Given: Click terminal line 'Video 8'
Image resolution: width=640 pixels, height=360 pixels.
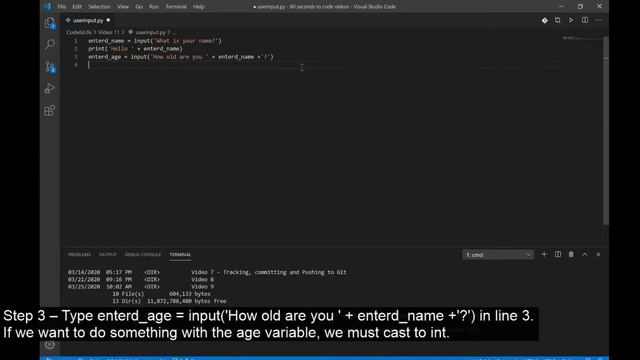Looking at the screenshot, I should click(x=202, y=280).
